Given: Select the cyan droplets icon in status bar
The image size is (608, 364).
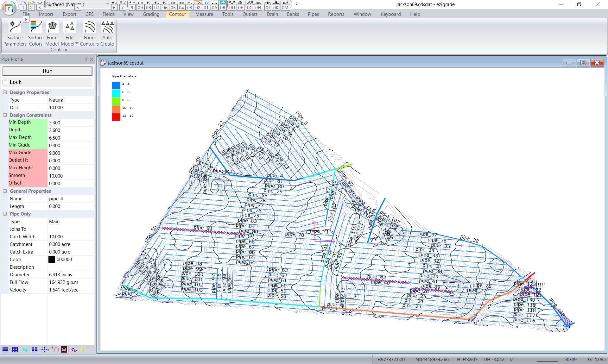Looking at the screenshot, I should point(25,349).
